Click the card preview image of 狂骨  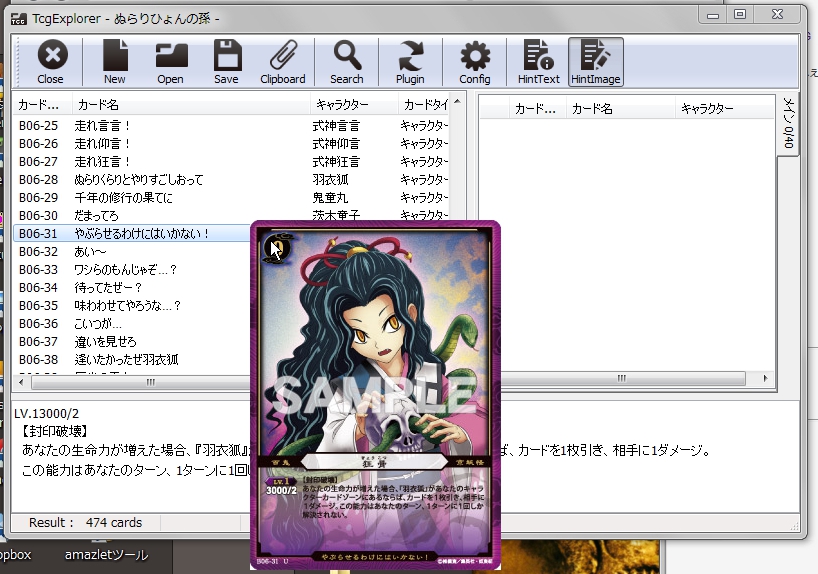(x=376, y=396)
